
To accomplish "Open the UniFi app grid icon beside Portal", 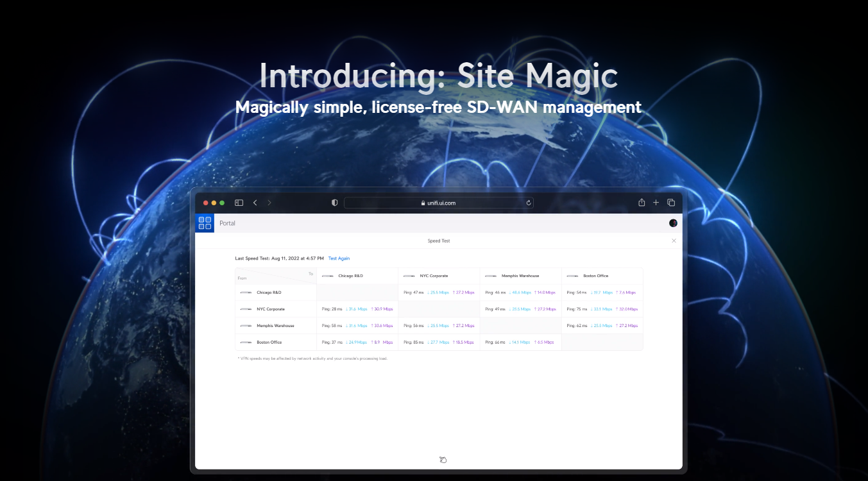I will tap(205, 223).
